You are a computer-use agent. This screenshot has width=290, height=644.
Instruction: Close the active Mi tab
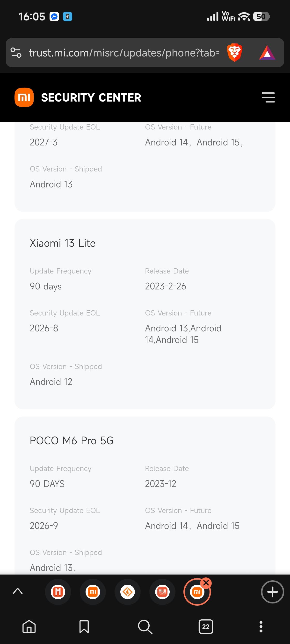tap(206, 583)
